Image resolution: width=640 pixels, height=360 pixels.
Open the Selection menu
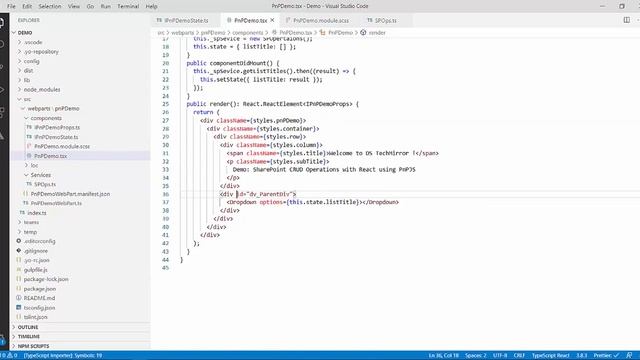(50, 6)
